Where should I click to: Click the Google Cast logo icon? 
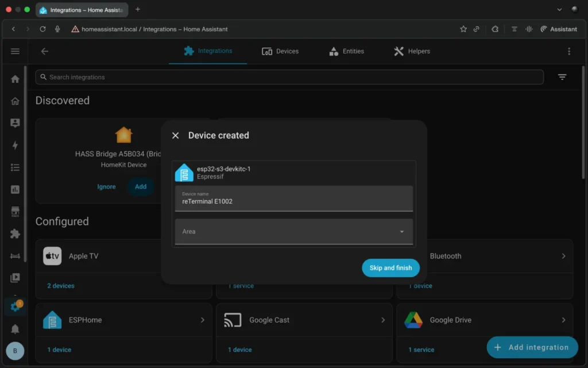pyautogui.click(x=233, y=320)
